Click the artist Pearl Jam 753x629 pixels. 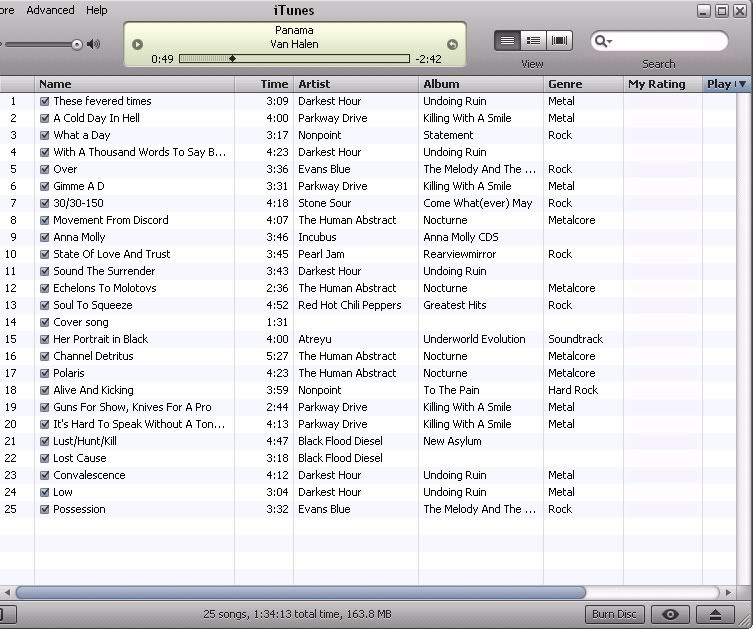(x=321, y=254)
